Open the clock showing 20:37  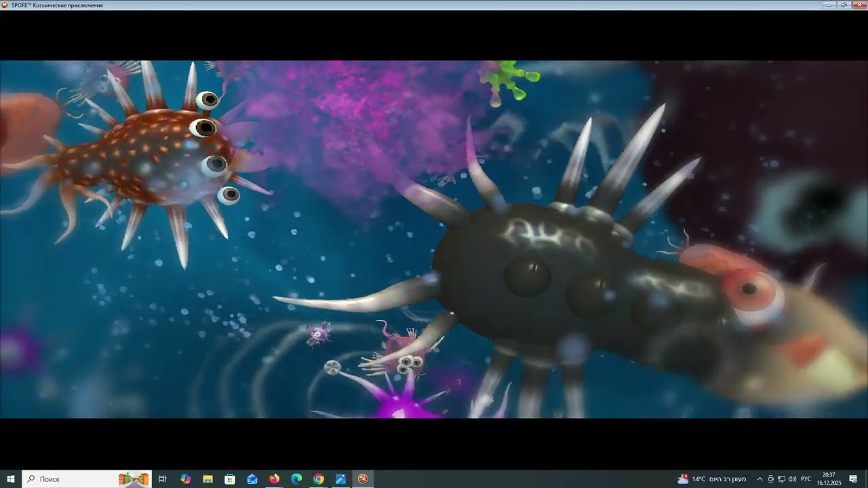tap(829, 479)
